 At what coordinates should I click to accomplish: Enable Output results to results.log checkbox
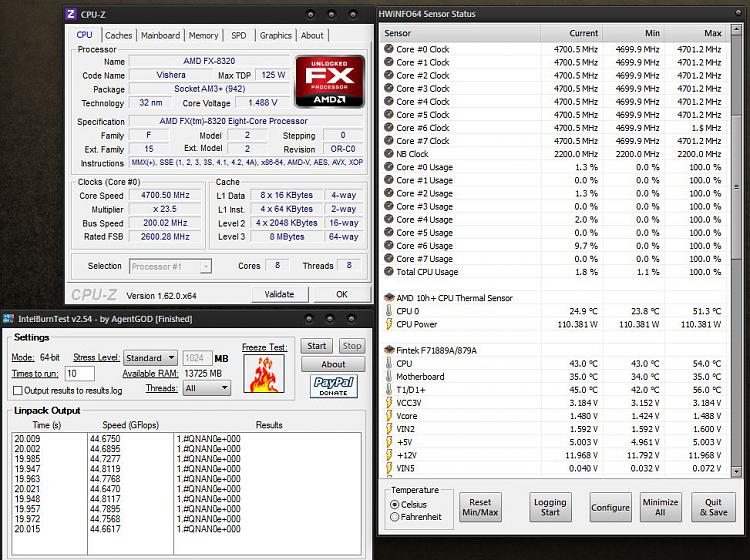tap(18, 391)
